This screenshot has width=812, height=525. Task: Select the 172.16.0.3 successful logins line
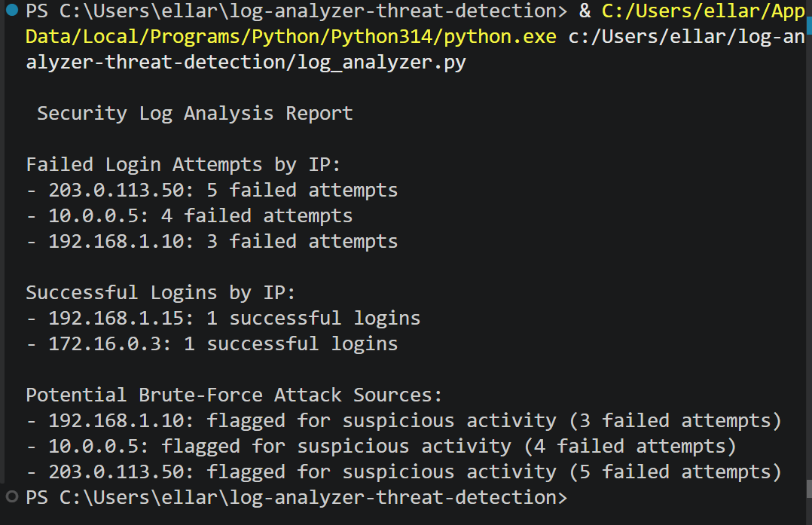coord(212,343)
